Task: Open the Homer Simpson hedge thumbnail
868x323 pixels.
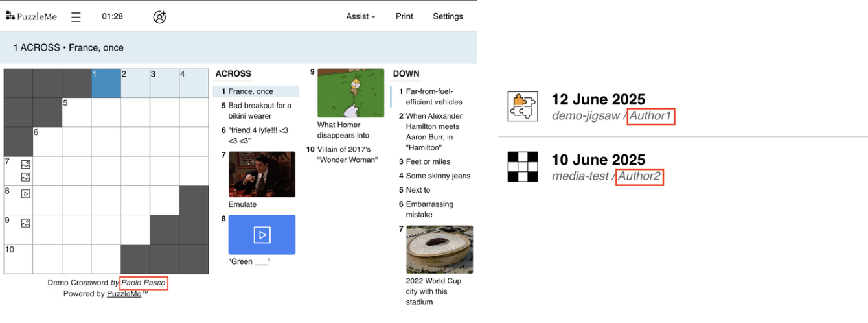Action: click(x=350, y=93)
